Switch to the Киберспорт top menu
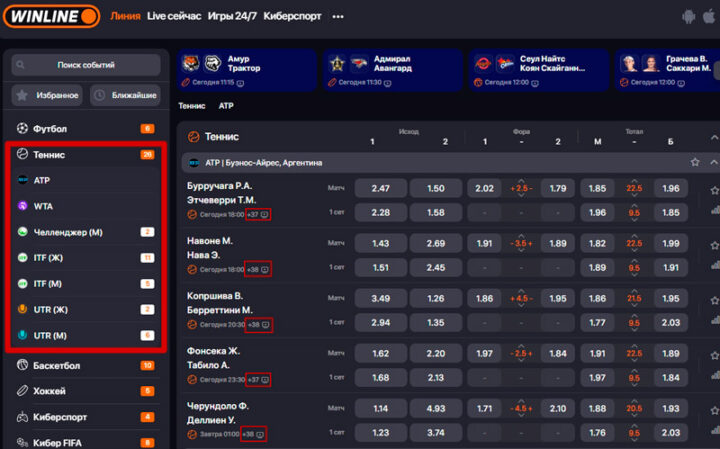The width and height of the screenshot is (720, 449). (x=292, y=16)
